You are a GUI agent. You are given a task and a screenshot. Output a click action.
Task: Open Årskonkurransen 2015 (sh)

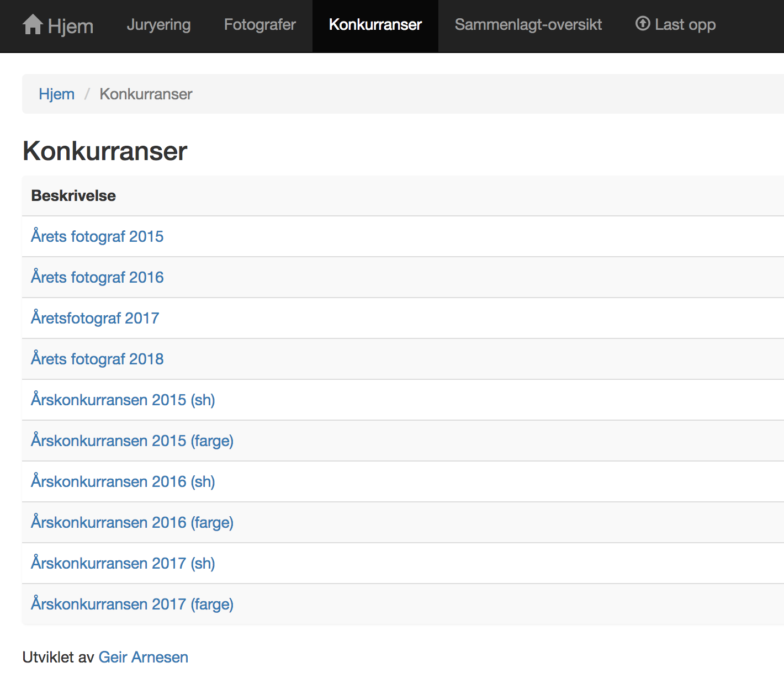(123, 400)
